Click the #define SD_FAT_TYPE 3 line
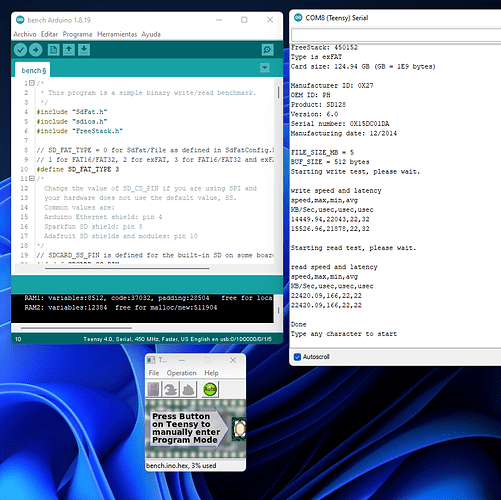 click(x=78, y=169)
